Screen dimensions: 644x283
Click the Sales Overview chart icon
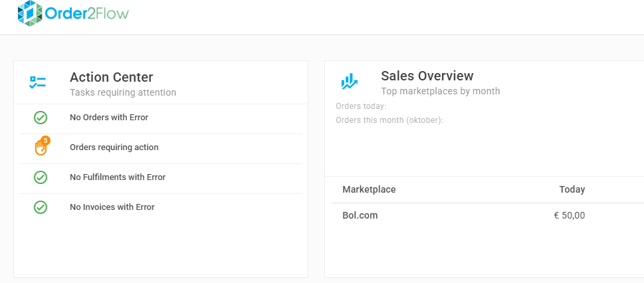click(x=349, y=82)
